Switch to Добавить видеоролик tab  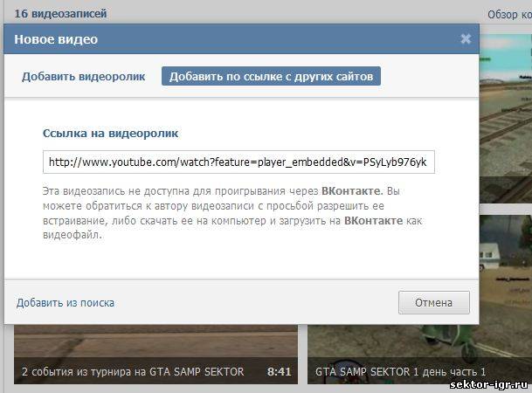click(84, 76)
